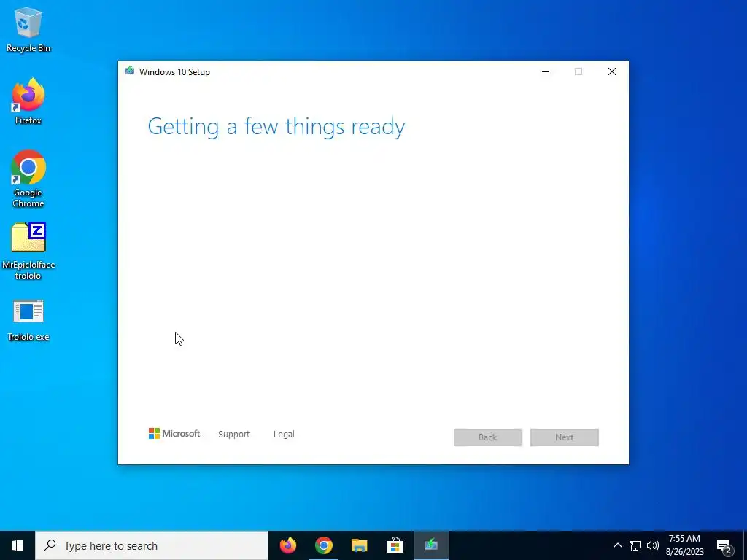Screen dimensions: 747x560
Task: Click the Legal link in Setup
Action: 284,435
